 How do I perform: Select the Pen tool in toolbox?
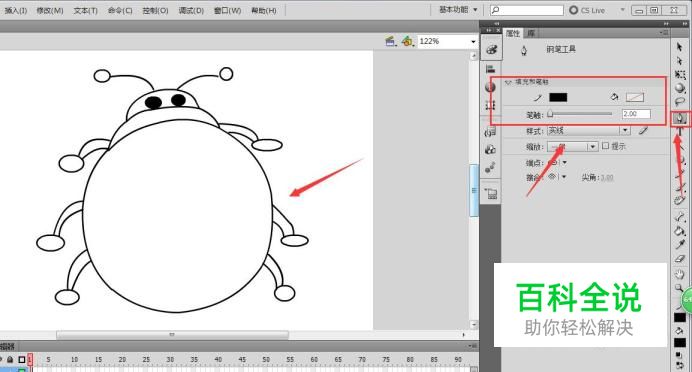[680, 118]
